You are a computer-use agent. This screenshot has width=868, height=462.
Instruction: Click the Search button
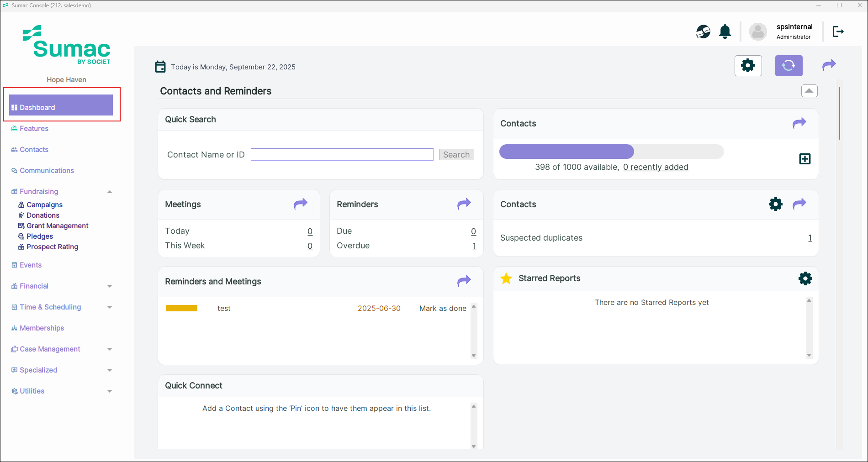[456, 155]
